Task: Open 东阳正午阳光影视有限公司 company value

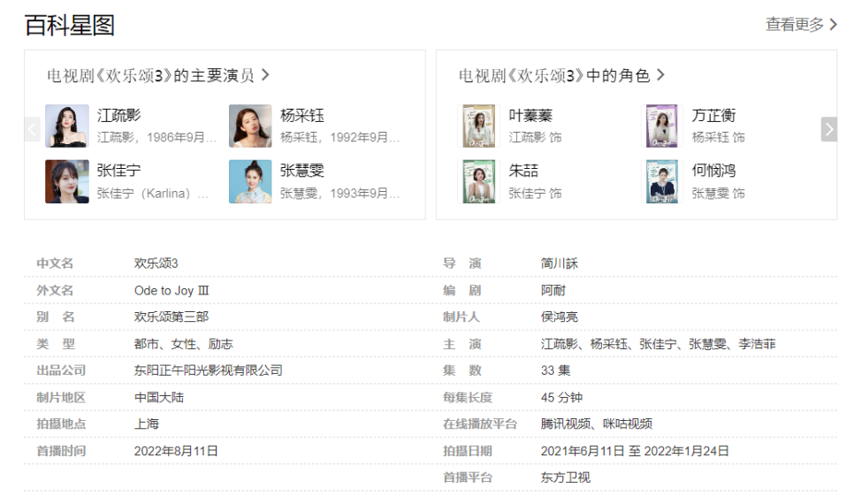Action: point(208,370)
